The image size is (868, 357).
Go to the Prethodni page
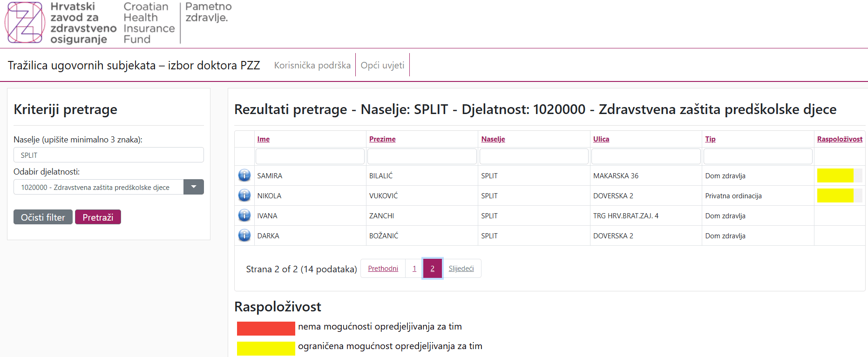point(383,269)
